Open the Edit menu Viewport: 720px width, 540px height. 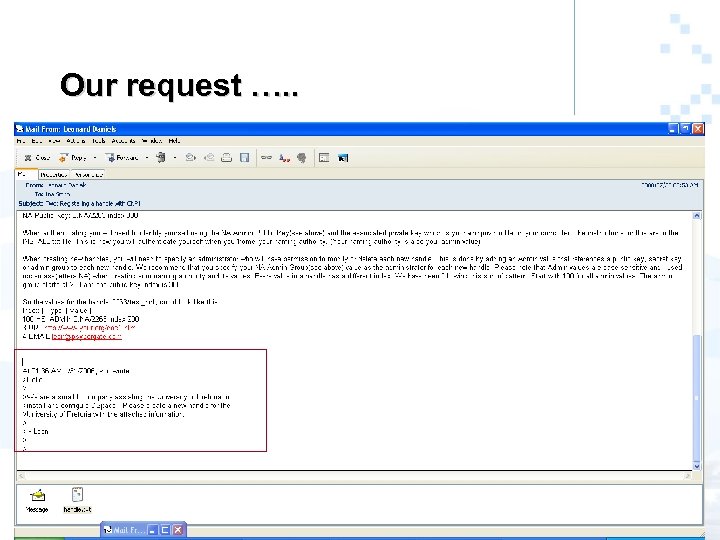37,141
